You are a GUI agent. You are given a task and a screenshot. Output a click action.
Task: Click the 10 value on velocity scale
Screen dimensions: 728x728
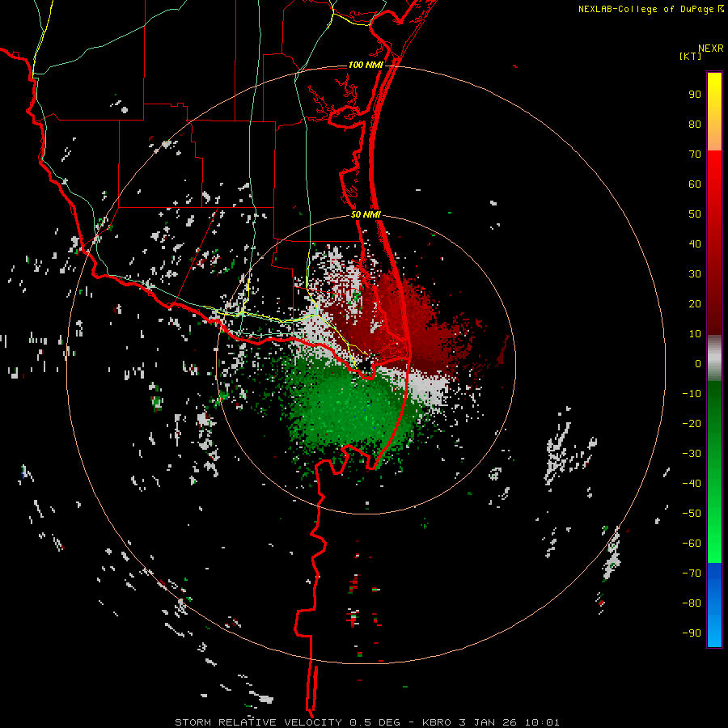pyautogui.click(x=695, y=334)
